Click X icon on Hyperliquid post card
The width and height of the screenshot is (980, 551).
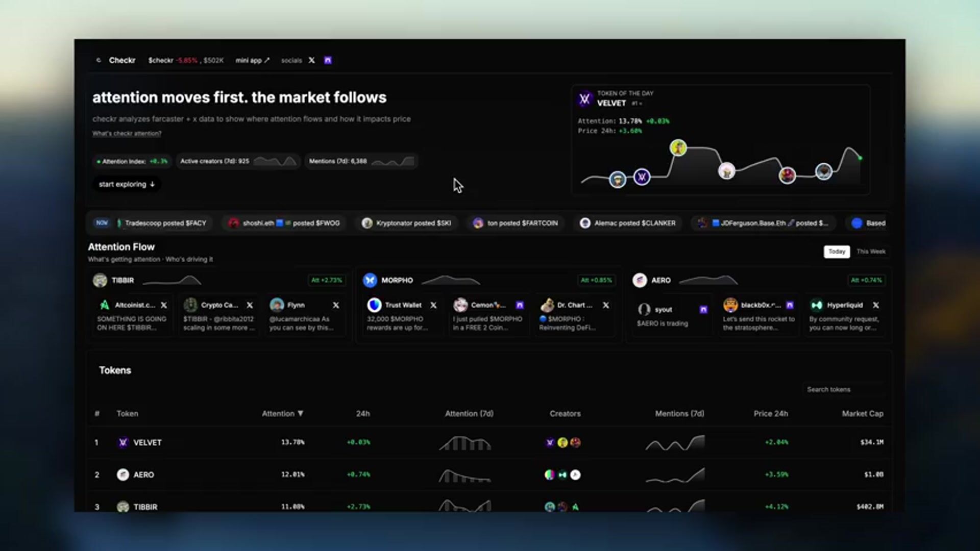tap(876, 305)
